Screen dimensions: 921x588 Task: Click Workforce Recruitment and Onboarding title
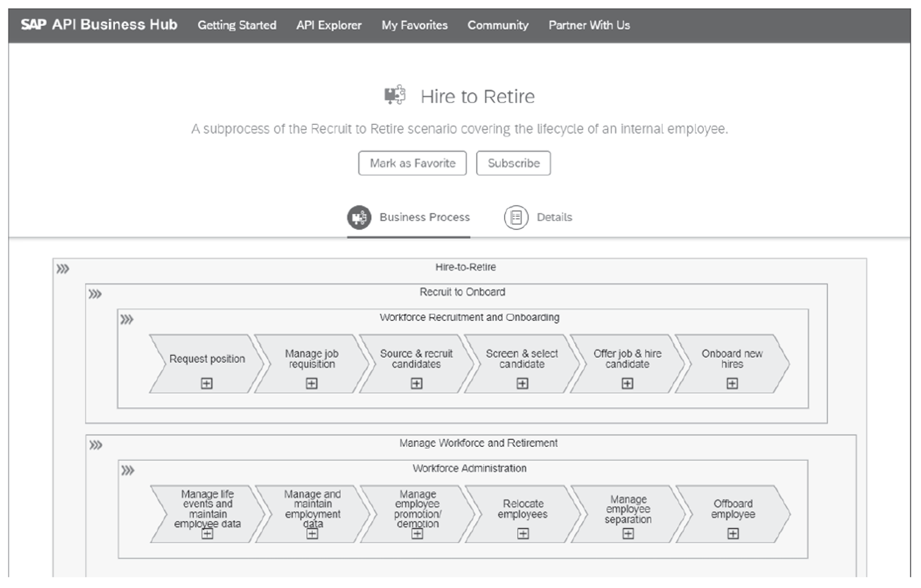click(470, 318)
